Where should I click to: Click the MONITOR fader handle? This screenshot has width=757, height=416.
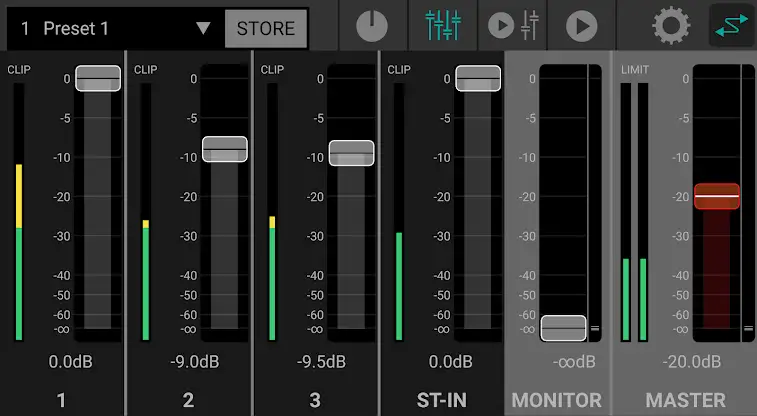(563, 328)
